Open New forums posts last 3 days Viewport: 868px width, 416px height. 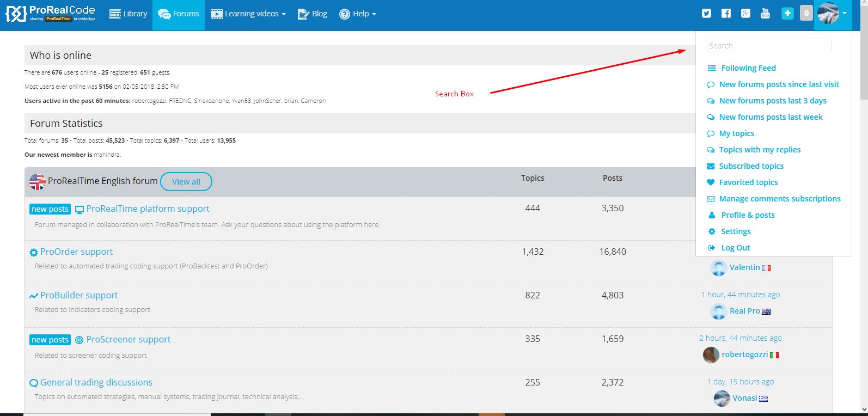(773, 101)
